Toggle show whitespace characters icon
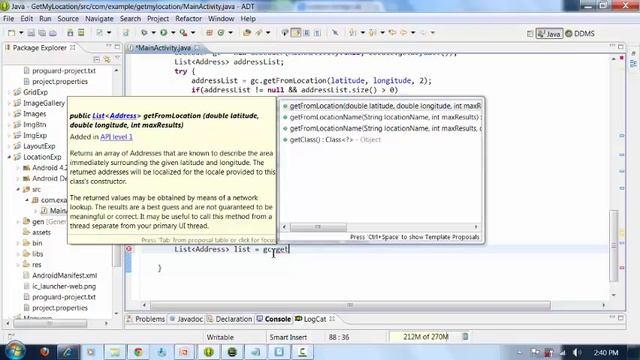The width and height of the screenshot is (640, 360). click(317, 33)
